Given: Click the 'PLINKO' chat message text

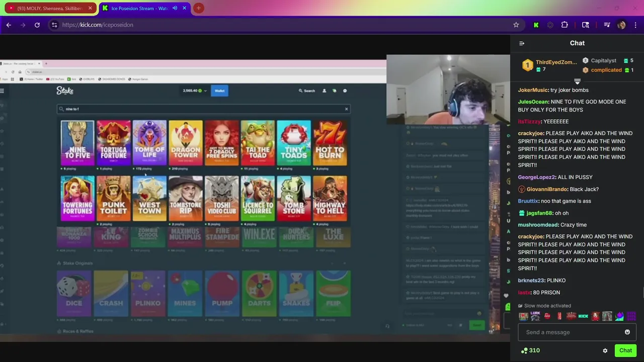Looking at the screenshot, I should [x=556, y=281].
